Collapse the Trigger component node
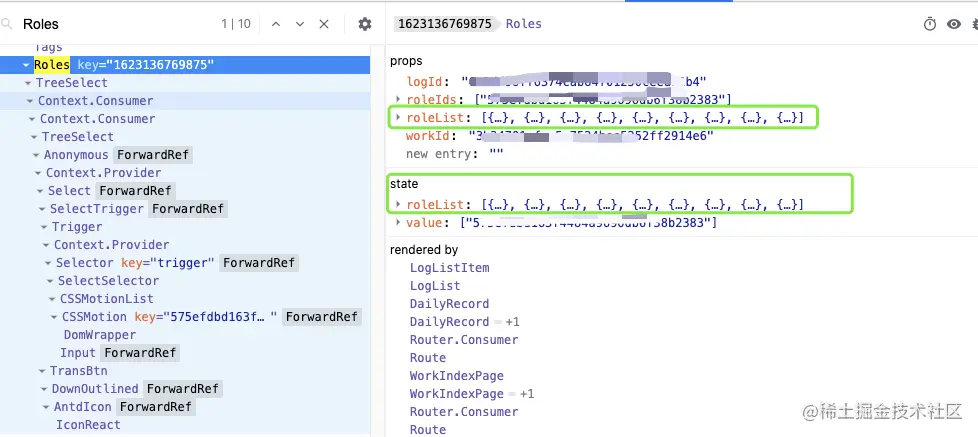 click(44, 227)
